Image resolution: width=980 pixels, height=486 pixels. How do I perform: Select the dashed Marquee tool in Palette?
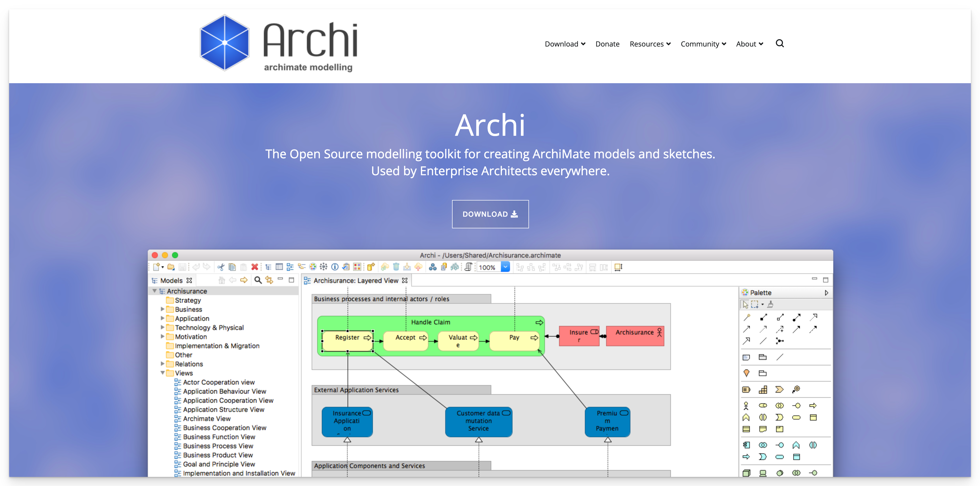(x=754, y=304)
